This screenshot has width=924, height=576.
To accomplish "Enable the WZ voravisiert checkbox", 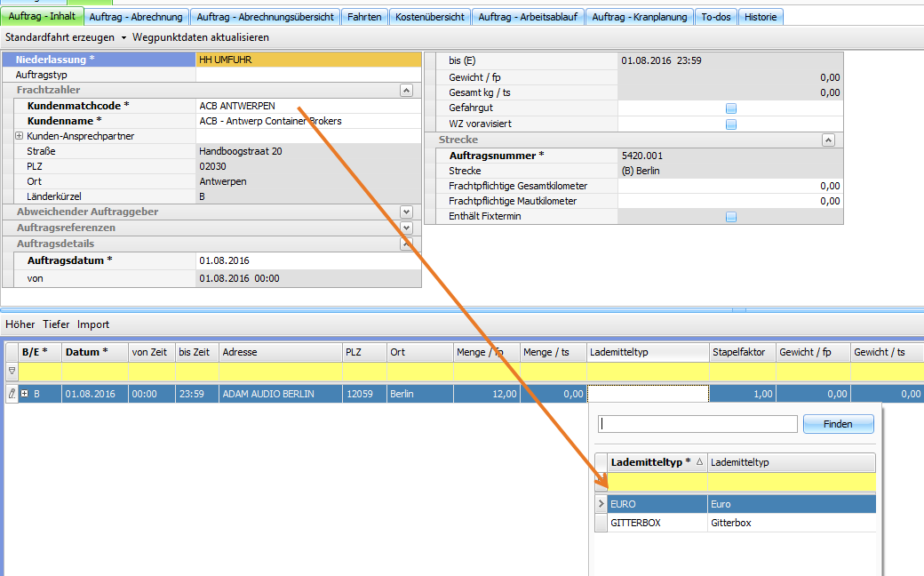I will (731, 124).
